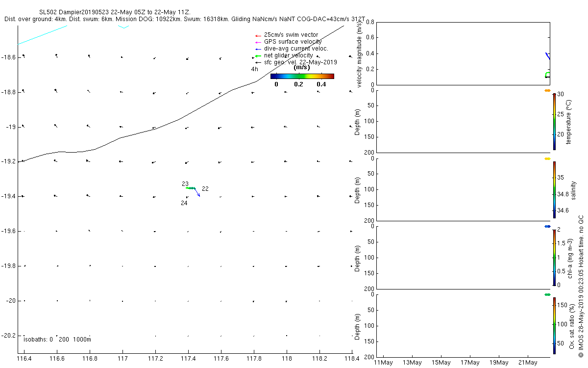Click the Ox. sat. ratio colorbar
The height and width of the screenshot is (368, 588).
[x=554, y=325]
